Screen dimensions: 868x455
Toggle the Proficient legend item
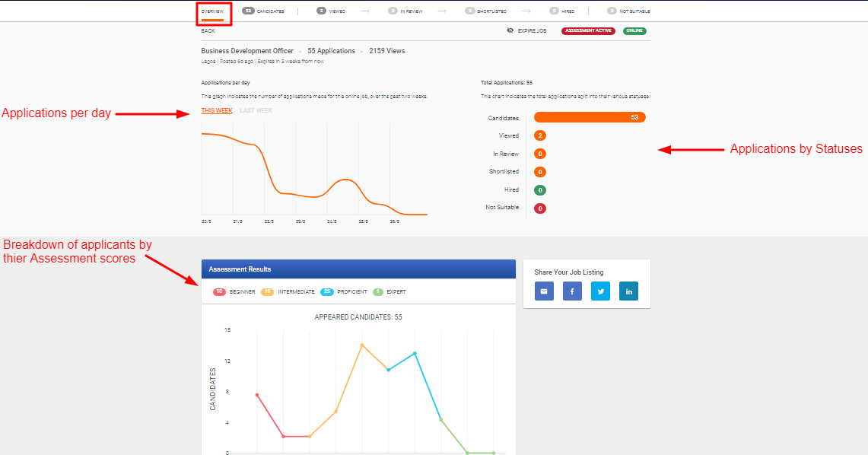(344, 291)
